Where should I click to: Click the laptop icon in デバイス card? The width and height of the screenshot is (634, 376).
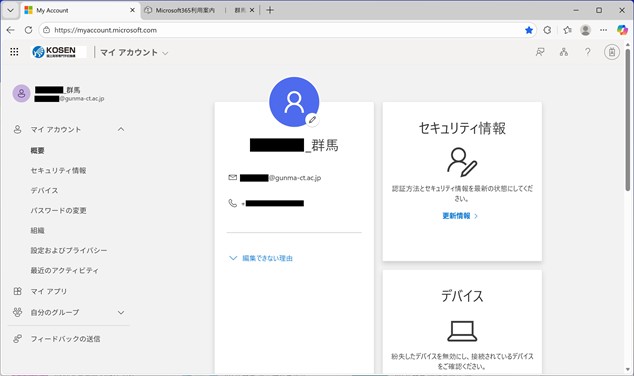click(x=462, y=331)
